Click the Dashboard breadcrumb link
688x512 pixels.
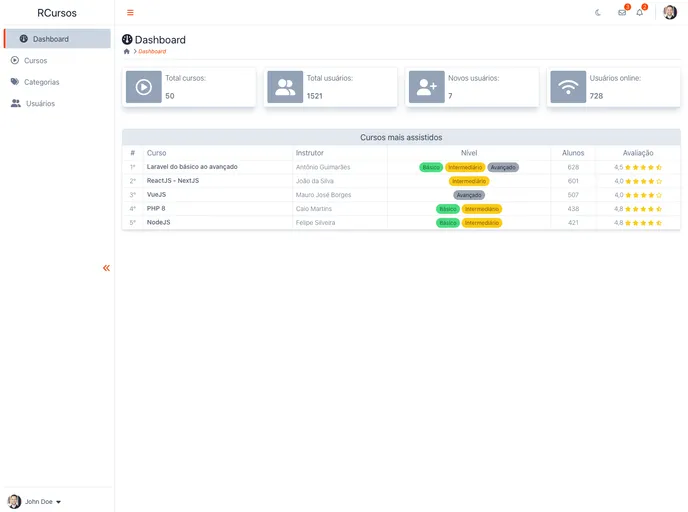152,51
